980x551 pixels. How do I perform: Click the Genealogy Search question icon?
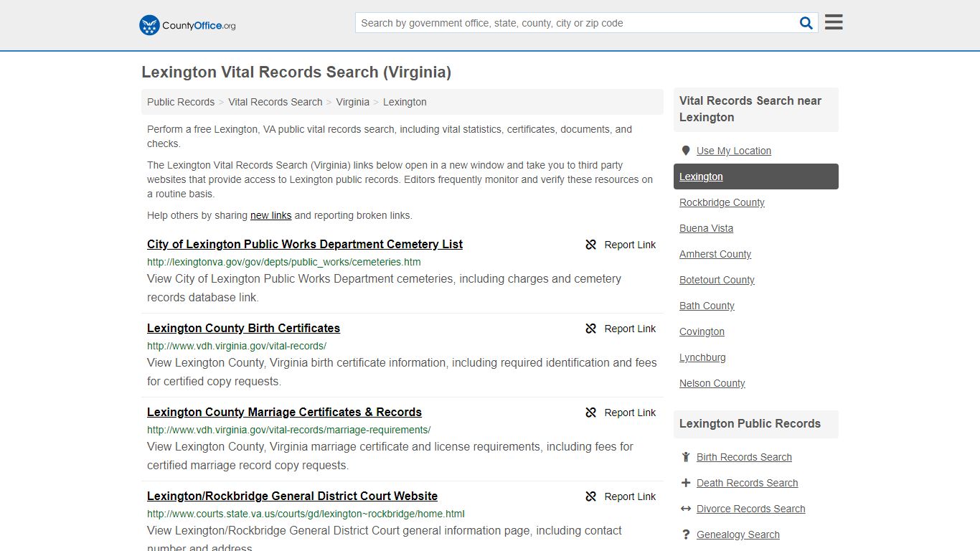click(x=686, y=534)
